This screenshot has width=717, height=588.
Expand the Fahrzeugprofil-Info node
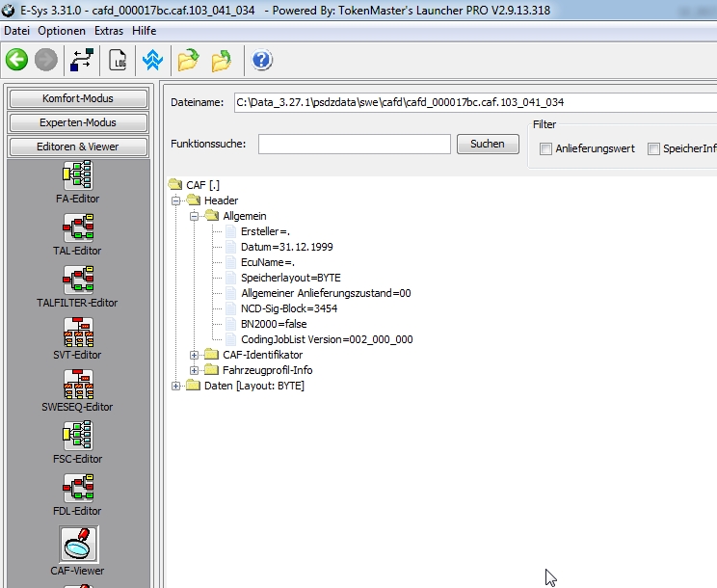tap(194, 371)
